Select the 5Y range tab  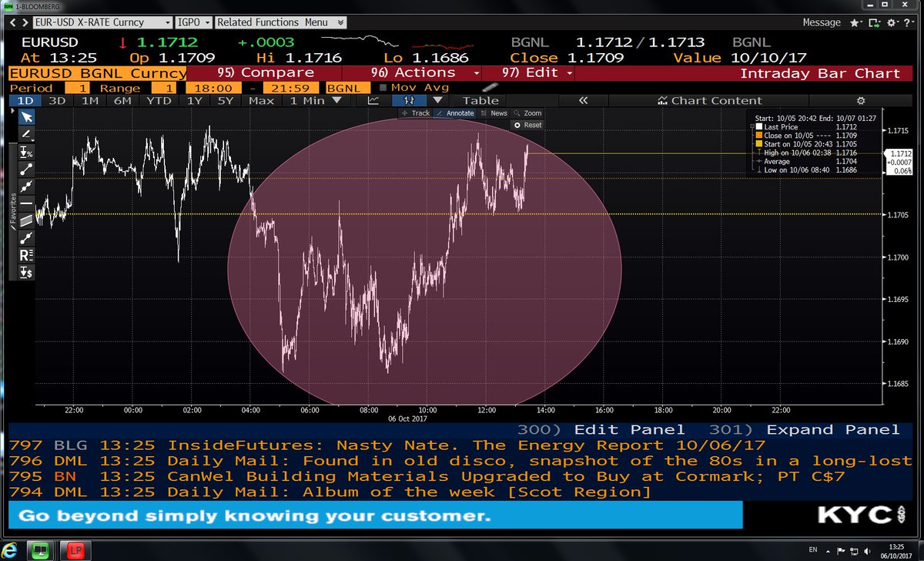point(225,100)
